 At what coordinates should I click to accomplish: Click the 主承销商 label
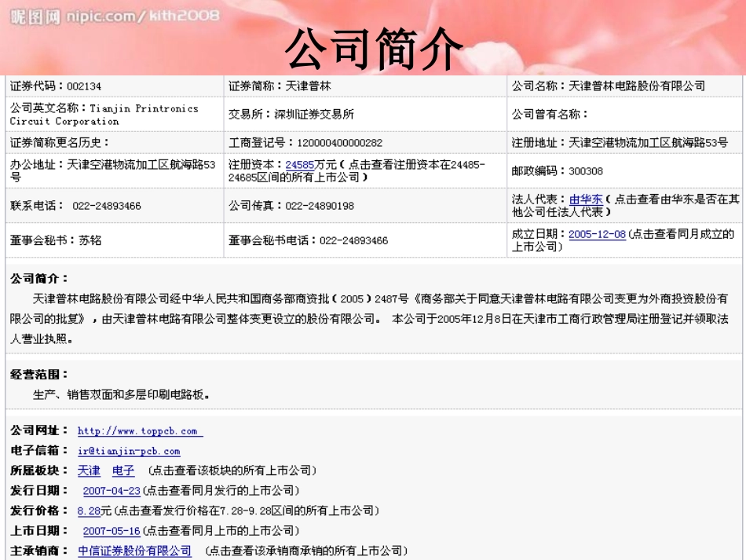coord(39,551)
